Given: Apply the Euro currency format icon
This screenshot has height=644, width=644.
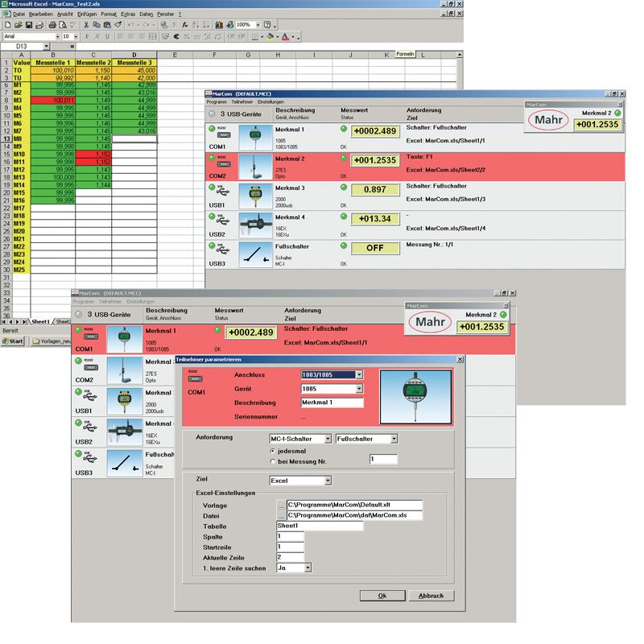Looking at the screenshot, I should [176, 36].
